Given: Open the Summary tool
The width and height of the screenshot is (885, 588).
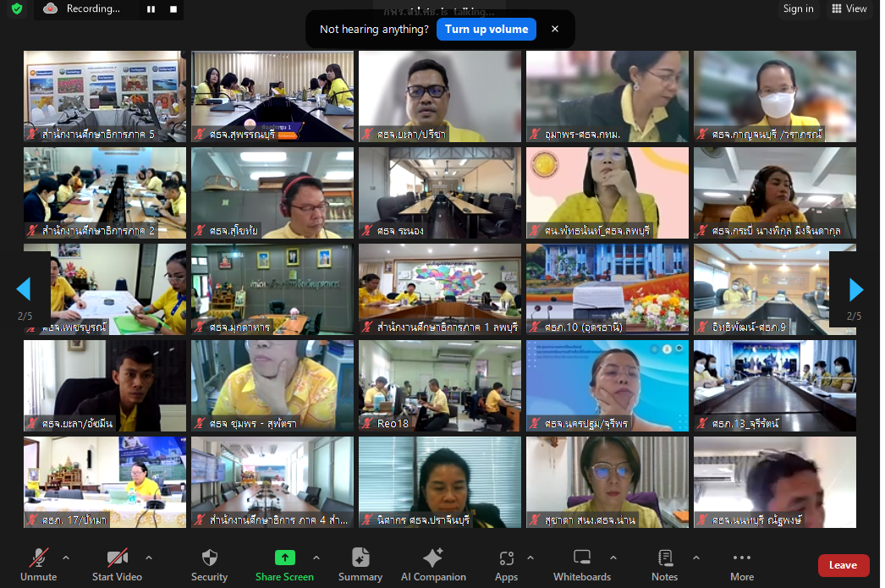Looking at the screenshot, I should pos(360,558).
